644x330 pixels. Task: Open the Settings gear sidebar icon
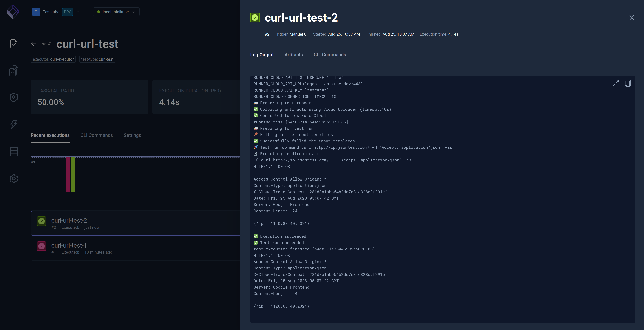point(14,178)
